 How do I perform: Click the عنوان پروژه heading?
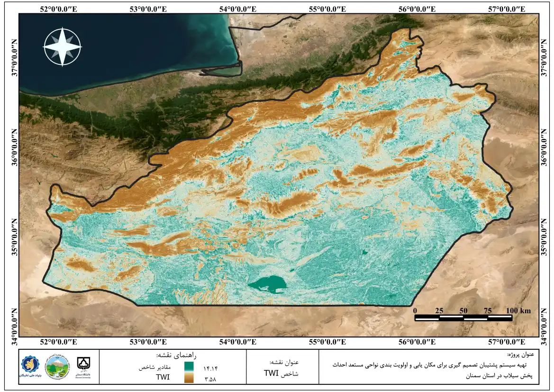point(520,354)
